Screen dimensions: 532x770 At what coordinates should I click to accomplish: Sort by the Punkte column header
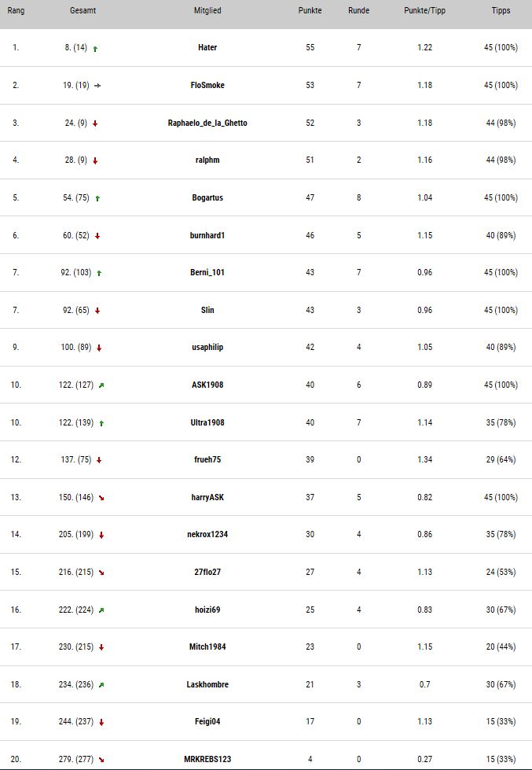coord(310,10)
